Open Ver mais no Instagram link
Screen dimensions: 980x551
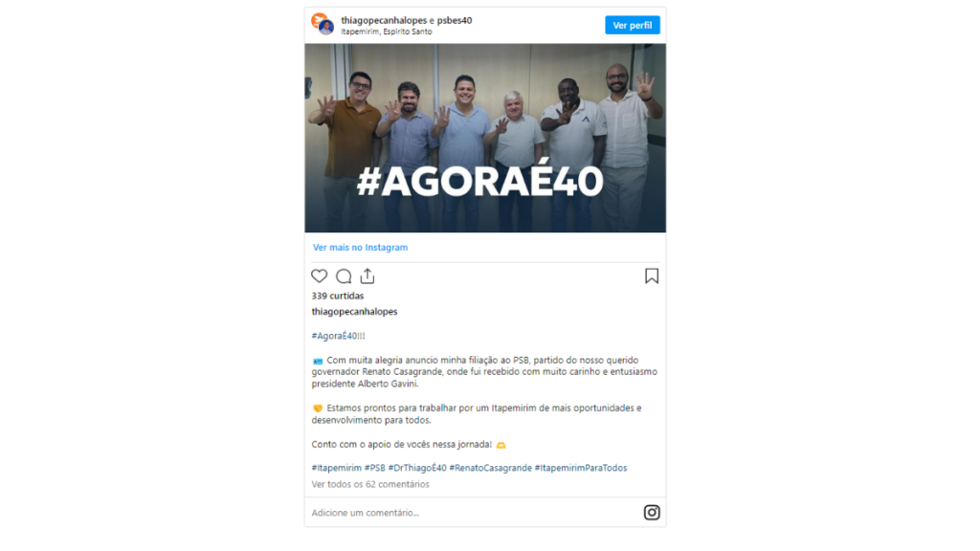(x=360, y=248)
